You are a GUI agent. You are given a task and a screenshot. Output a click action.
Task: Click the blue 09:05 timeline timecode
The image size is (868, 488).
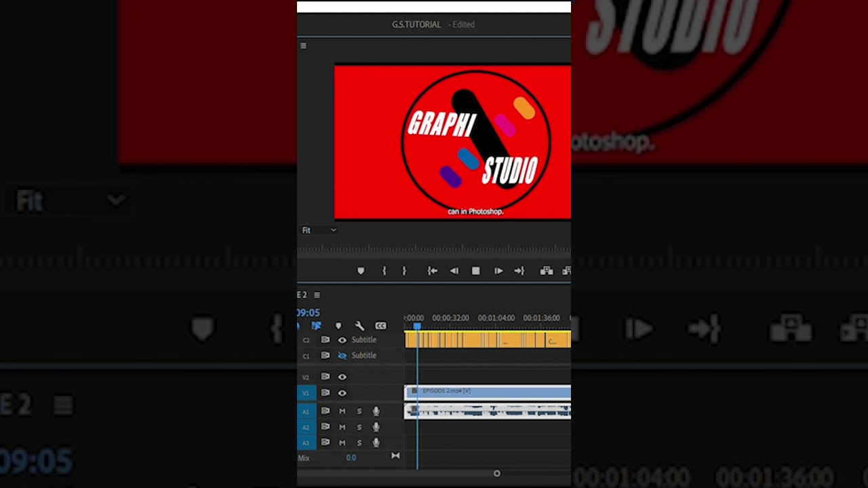click(308, 313)
